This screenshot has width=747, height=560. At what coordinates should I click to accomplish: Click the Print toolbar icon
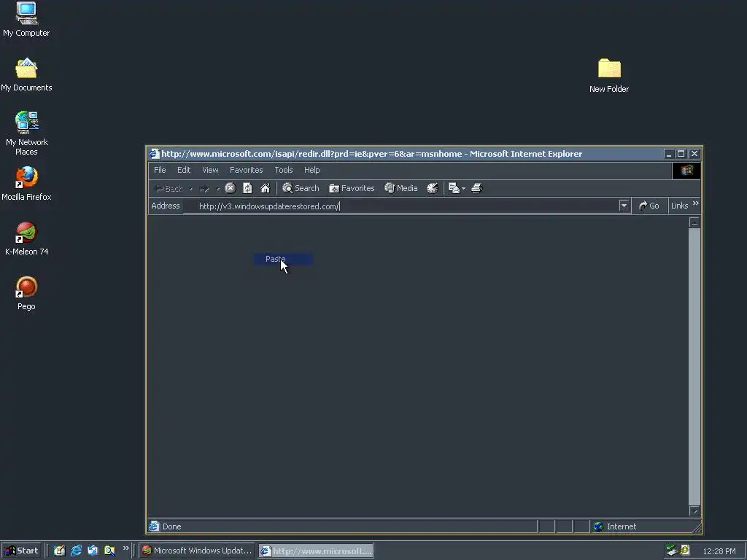pos(477,188)
